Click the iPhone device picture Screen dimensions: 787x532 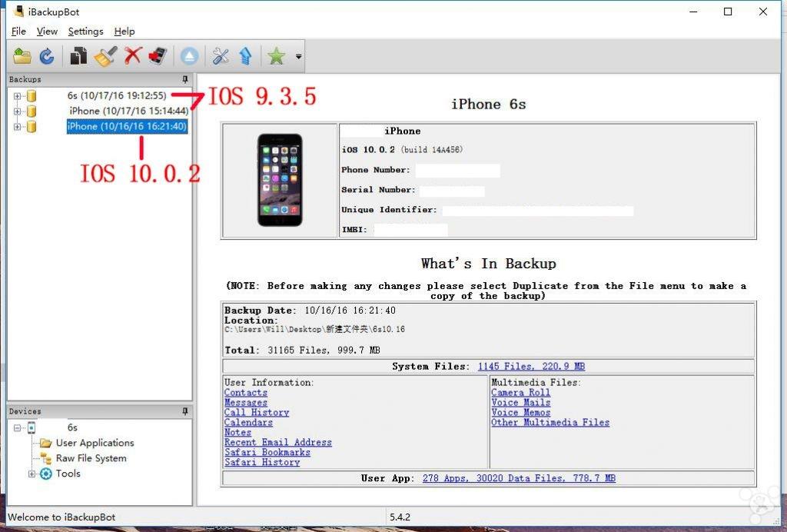[x=280, y=180]
